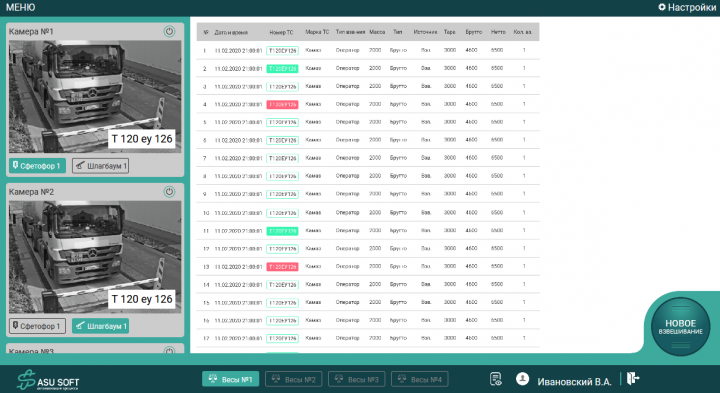720x393 pixels.
Task: Open the report document icon in footer
Action: pyautogui.click(x=495, y=379)
